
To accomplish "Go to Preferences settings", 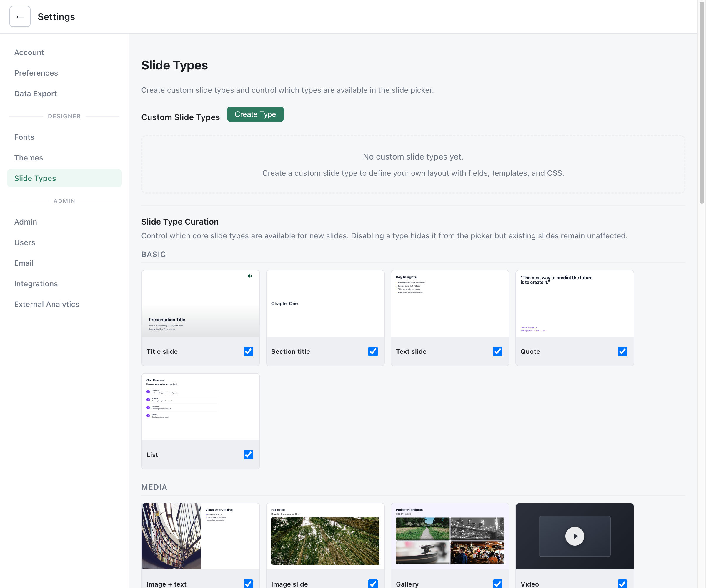I will pos(64,73).
